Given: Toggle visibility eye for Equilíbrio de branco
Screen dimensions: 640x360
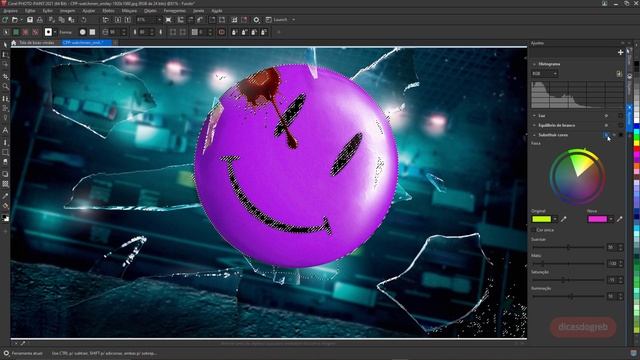Looking at the screenshot, I should [x=607, y=125].
